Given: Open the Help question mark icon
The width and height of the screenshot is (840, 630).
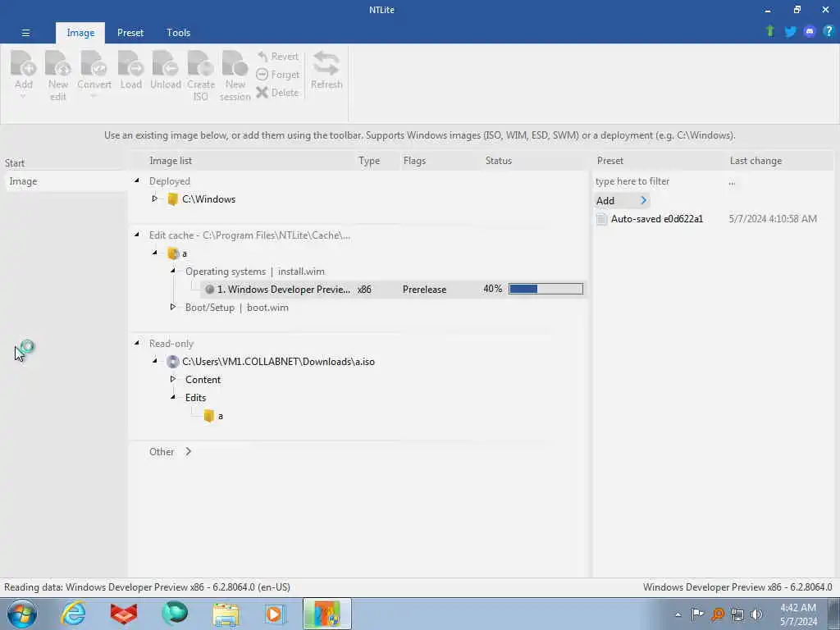Looking at the screenshot, I should [829, 31].
